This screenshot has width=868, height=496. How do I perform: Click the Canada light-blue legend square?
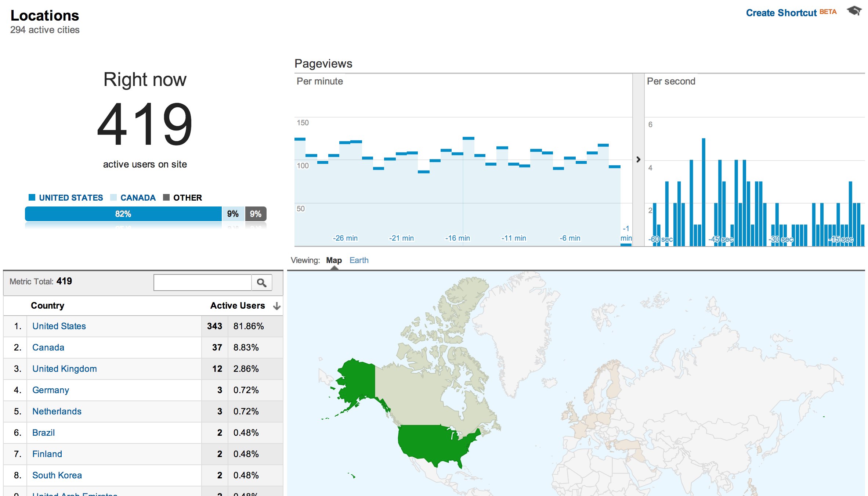[x=113, y=198]
